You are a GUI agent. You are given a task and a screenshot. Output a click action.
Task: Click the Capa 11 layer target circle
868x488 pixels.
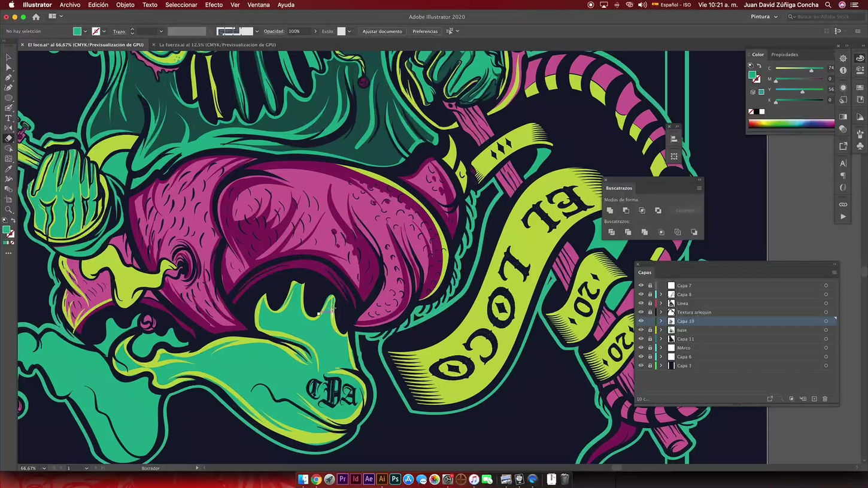(x=826, y=339)
